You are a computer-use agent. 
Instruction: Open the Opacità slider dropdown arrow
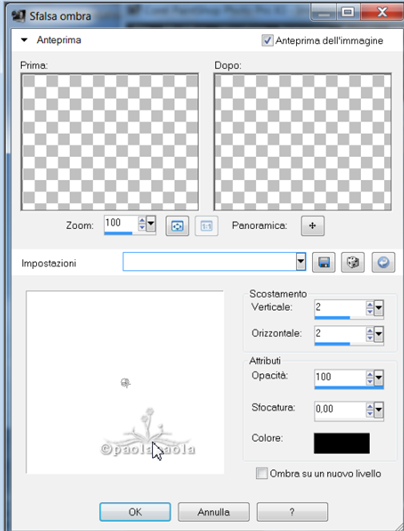click(379, 377)
